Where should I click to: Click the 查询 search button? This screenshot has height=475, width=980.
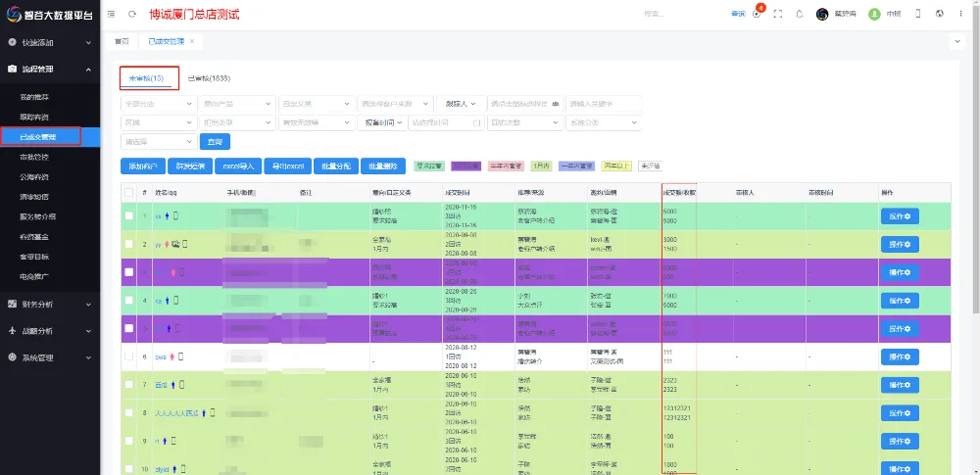pos(216,142)
